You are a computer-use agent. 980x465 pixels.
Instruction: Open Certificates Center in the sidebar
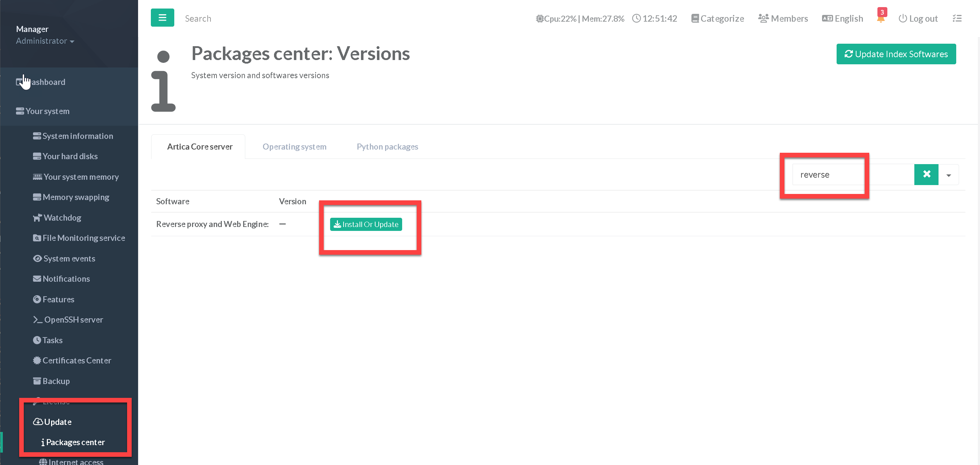[76, 360]
